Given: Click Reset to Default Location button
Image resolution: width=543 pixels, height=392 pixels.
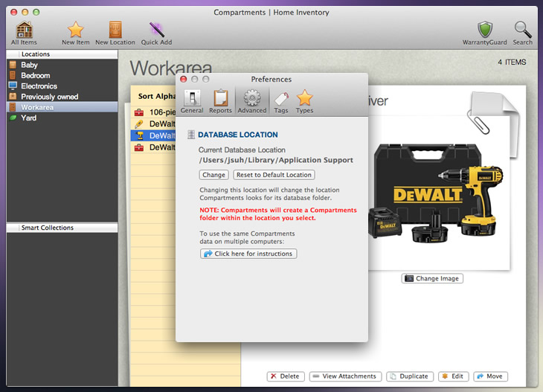Looking at the screenshot, I should point(274,175).
